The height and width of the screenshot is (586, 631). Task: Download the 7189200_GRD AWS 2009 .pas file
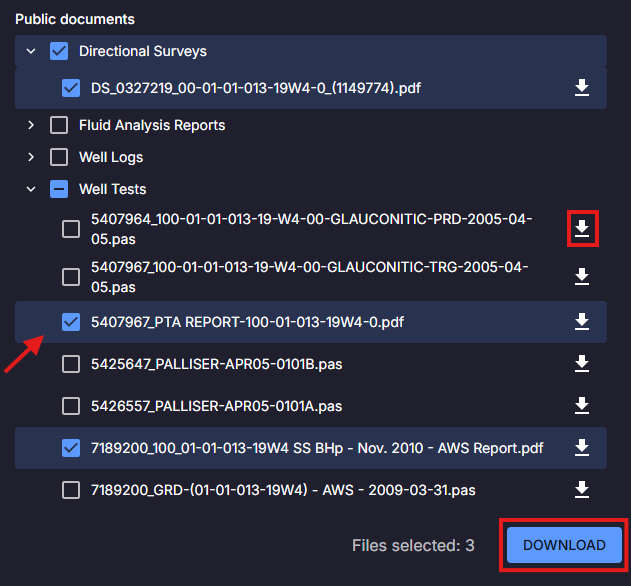(x=582, y=490)
